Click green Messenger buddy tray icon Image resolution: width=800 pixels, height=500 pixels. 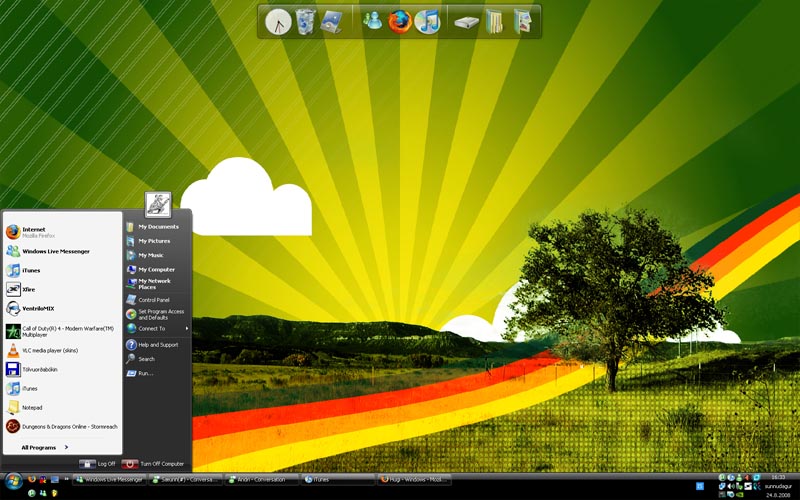(739, 478)
